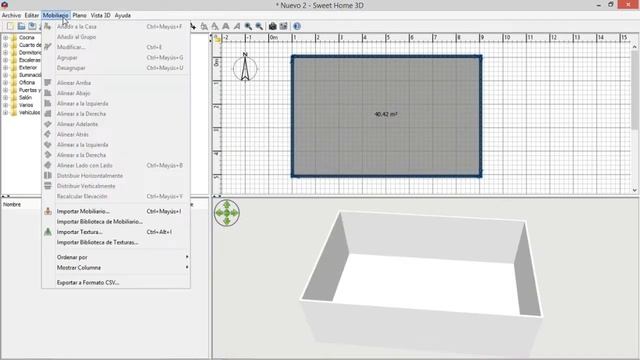The height and width of the screenshot is (360, 640).
Task: Open the Vista 3D menu
Action: 100,15
